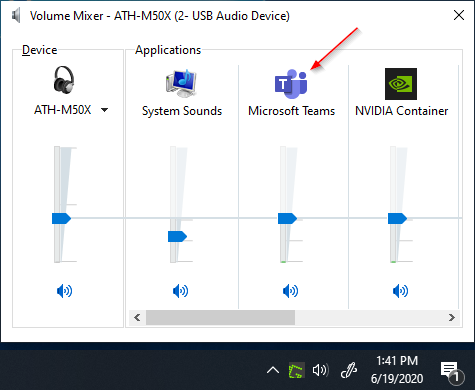Click the applications scrollbar left arrow
Image resolution: width=475 pixels, height=390 pixels.
coord(137,317)
